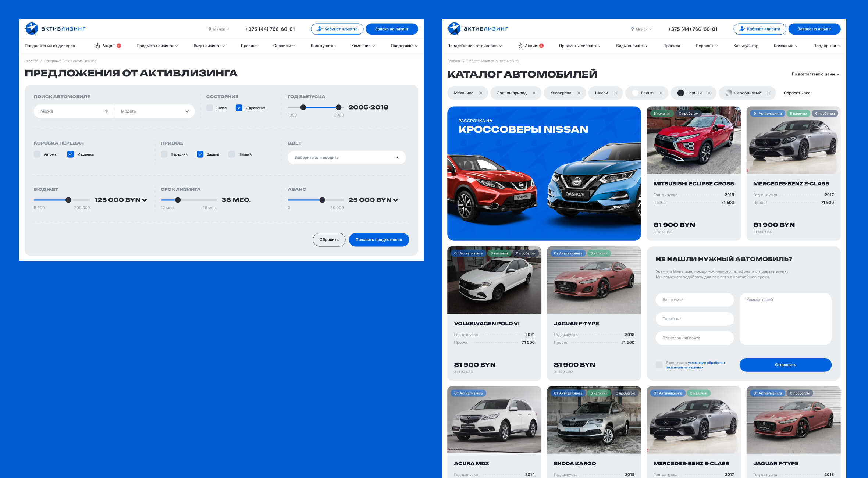Click the АктивЛизинг logo in the left header

[x=55, y=29]
